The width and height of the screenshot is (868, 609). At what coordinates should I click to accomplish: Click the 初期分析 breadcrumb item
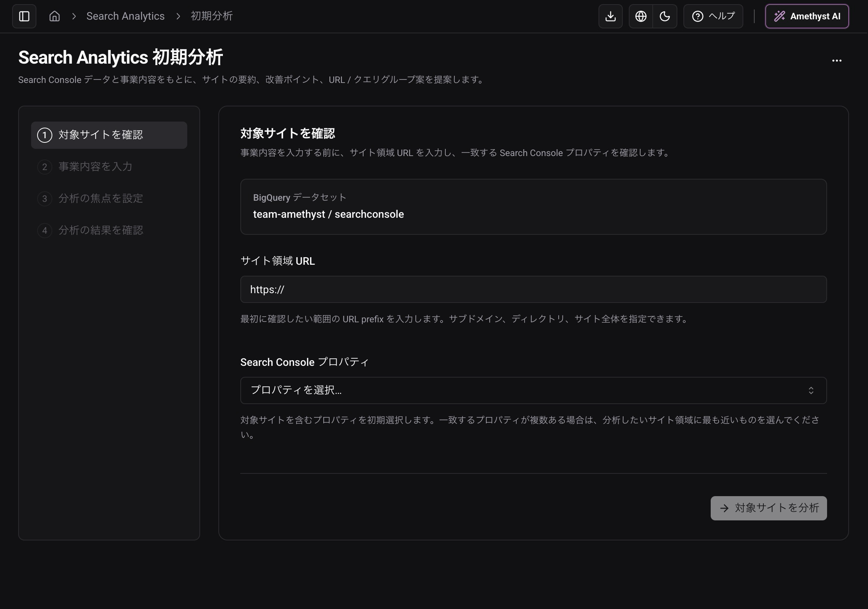pyautogui.click(x=212, y=16)
